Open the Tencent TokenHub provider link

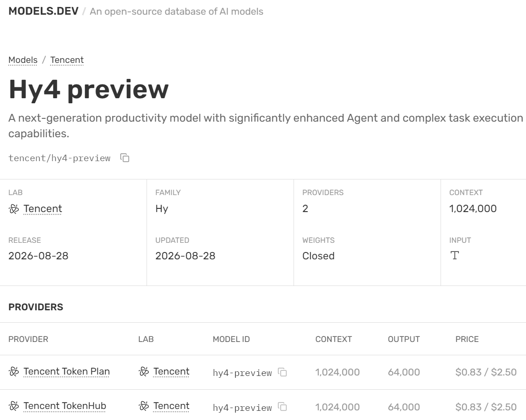[x=65, y=406]
